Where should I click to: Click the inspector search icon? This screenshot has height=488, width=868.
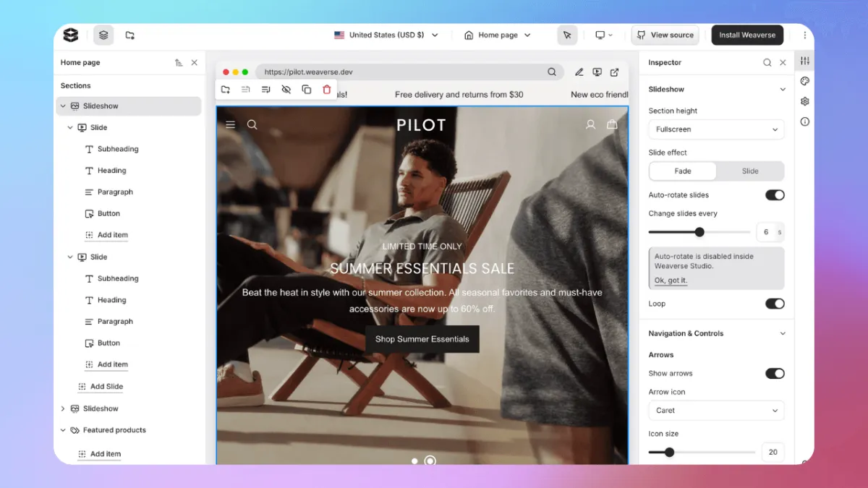[x=767, y=63]
